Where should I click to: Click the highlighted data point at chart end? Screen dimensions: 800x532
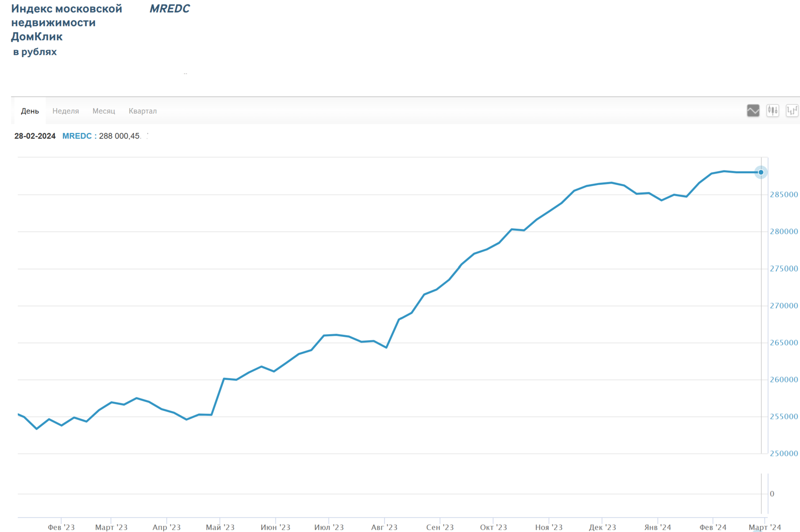coord(761,172)
